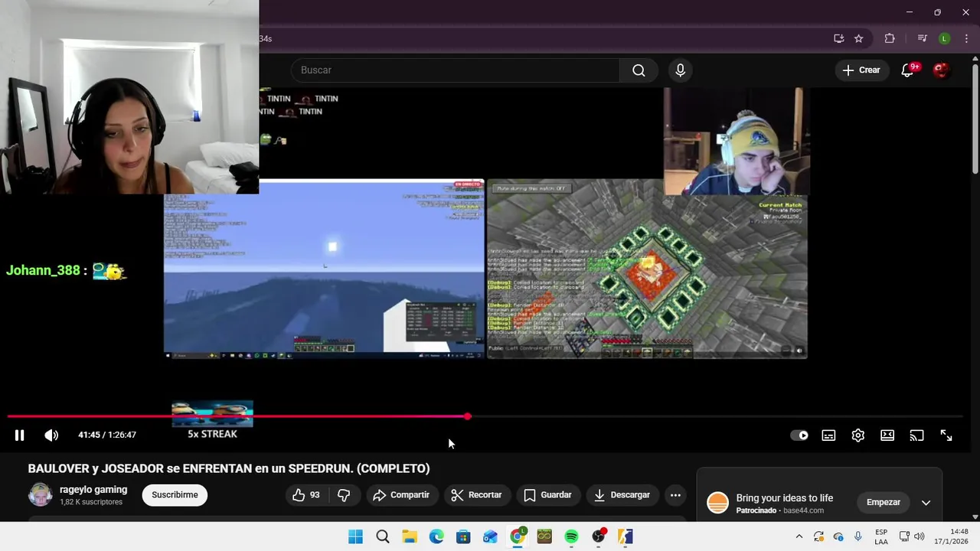Open the cloud tray icon

838,536
